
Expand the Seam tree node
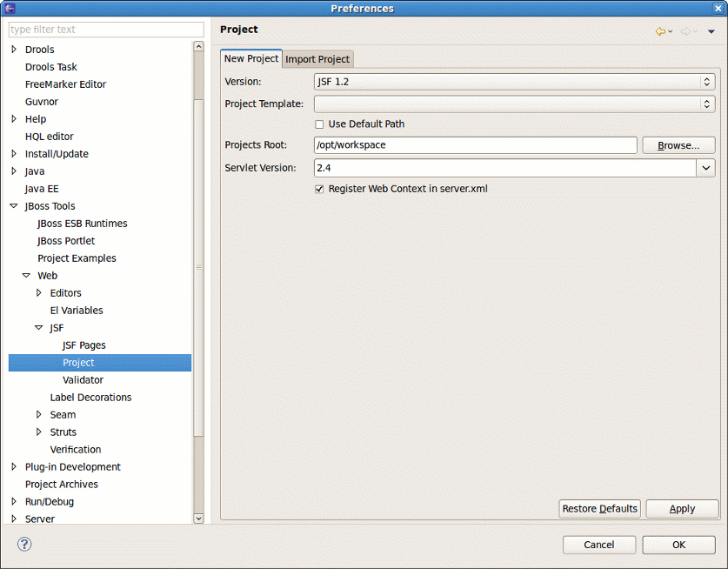coord(38,414)
